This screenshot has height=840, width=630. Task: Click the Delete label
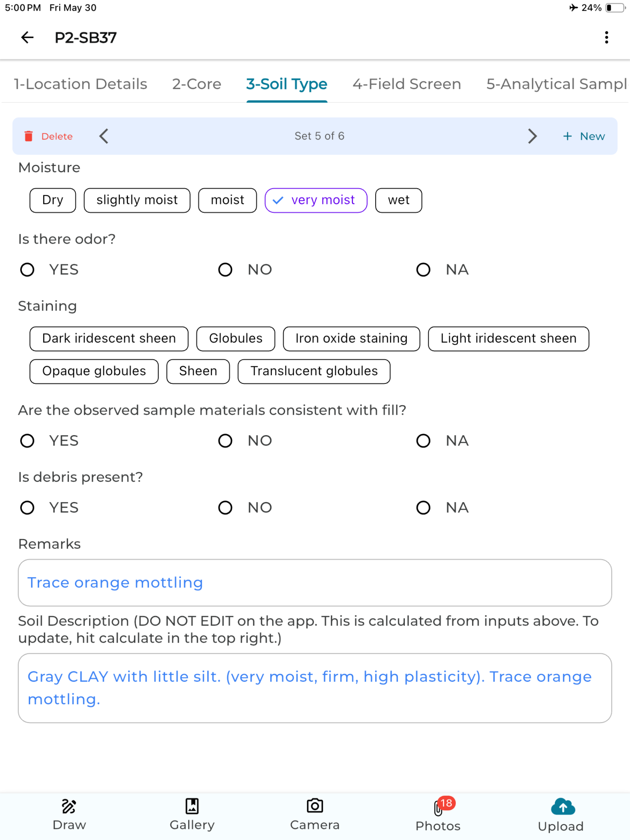(x=57, y=136)
